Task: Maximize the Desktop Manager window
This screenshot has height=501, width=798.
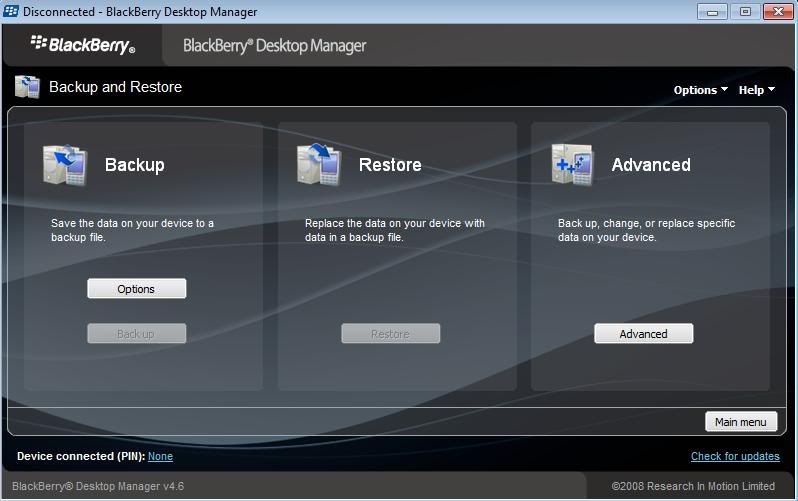Action: (x=745, y=12)
